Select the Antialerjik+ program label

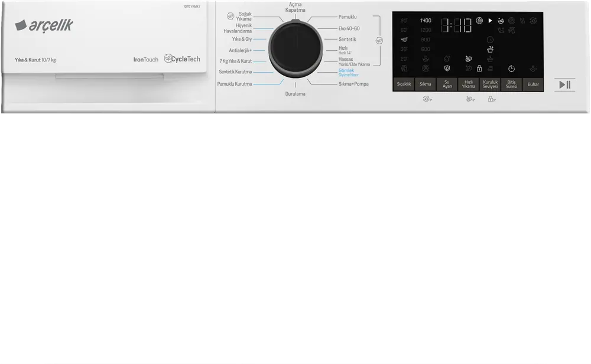[x=240, y=50]
